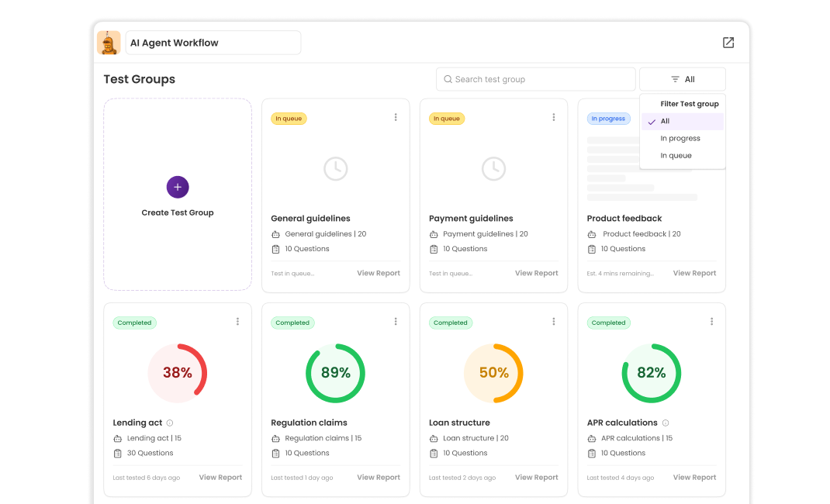This screenshot has width=830, height=504.
Task: Click Completed badge on Loan structure card
Action: [x=451, y=323]
